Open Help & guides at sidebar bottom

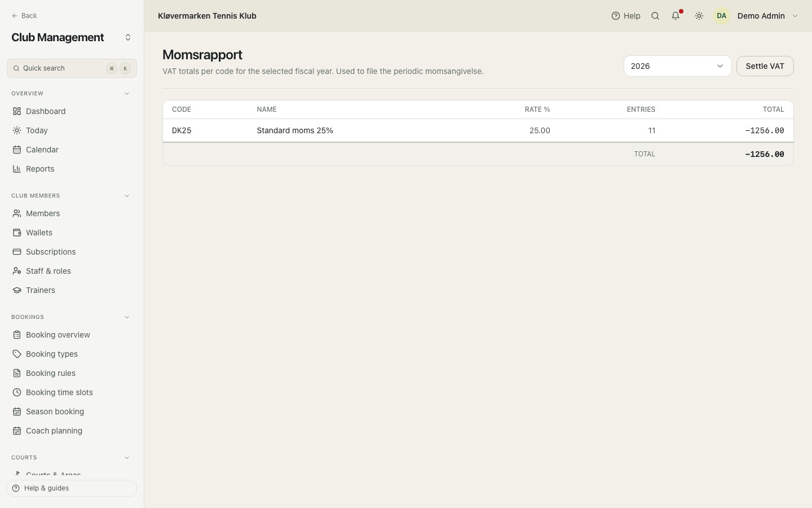pos(72,488)
